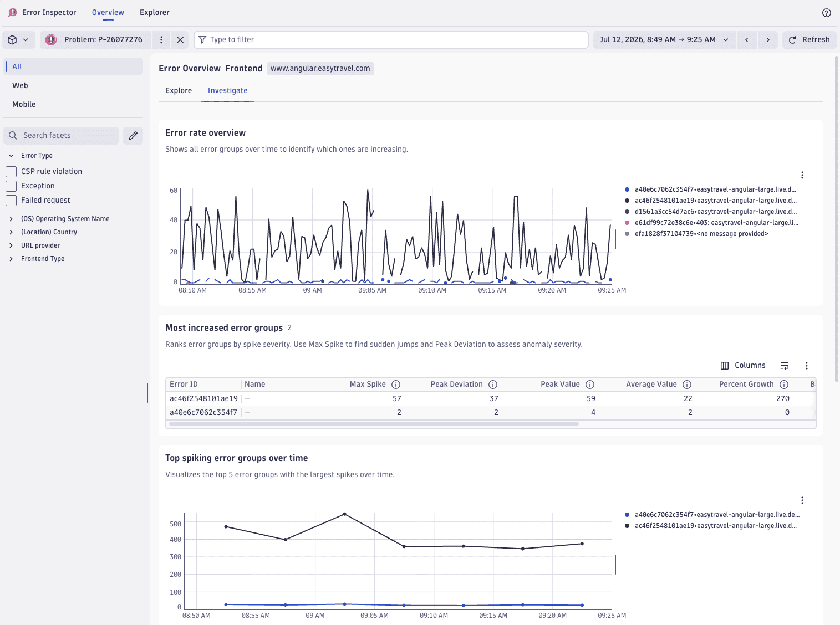
Task: Open the timeframe selector dropdown
Action: (x=664, y=40)
